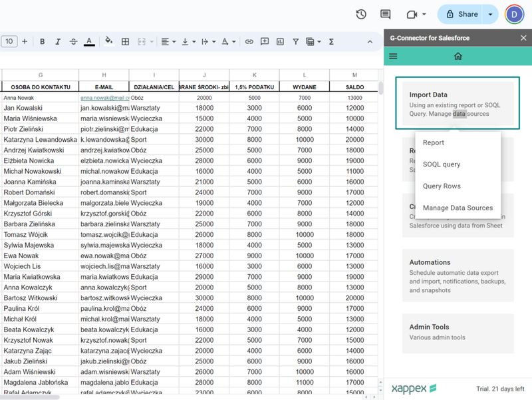532x400 pixels.
Task: Expand the vertical align dropdown arrow
Action: coord(194,41)
